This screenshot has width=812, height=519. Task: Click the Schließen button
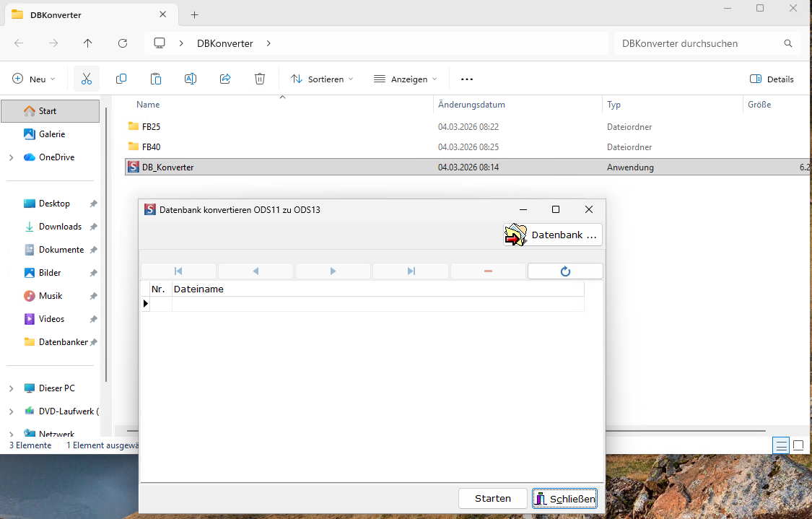click(564, 499)
